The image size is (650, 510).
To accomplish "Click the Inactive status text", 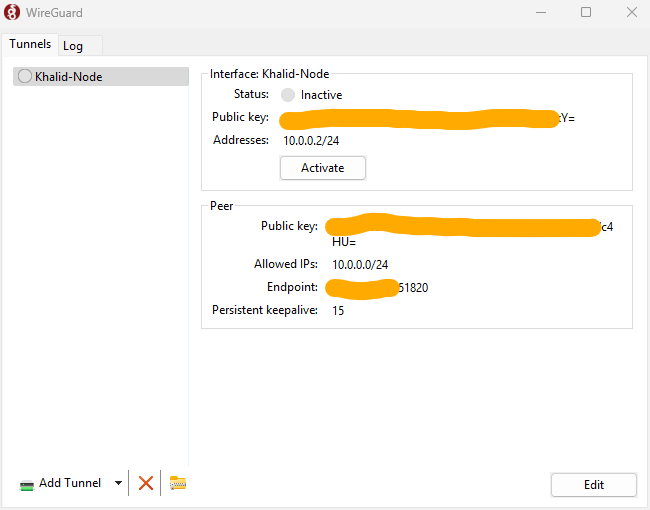I will pos(321,95).
